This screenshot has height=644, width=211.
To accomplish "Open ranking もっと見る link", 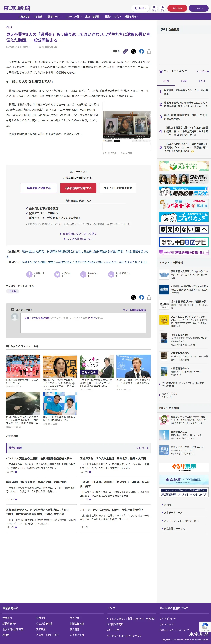I will point(202,71).
